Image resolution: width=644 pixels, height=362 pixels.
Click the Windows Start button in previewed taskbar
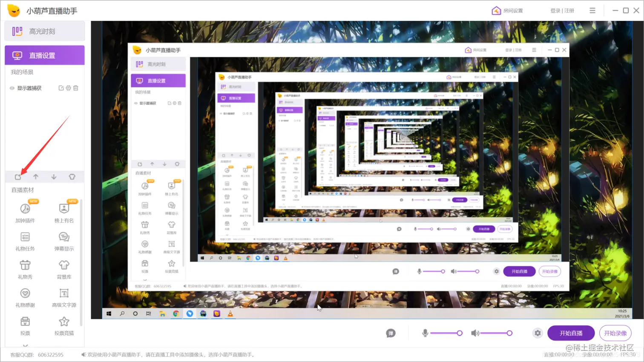(109, 314)
